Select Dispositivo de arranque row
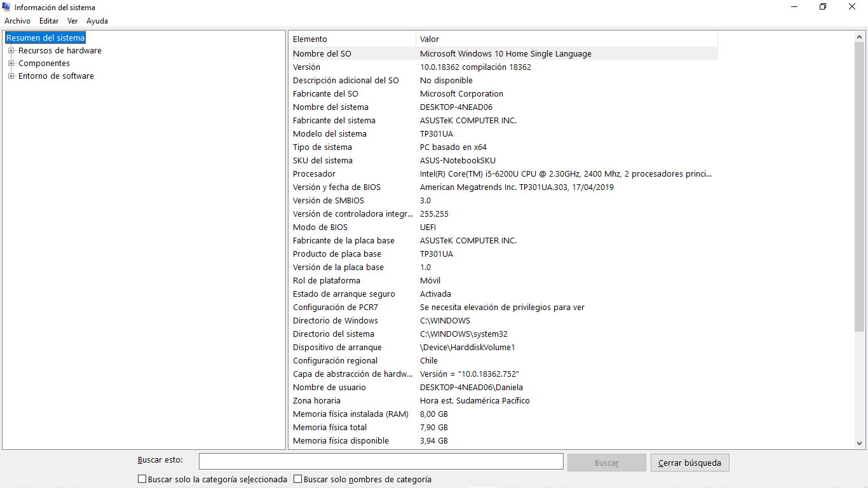 pos(504,348)
